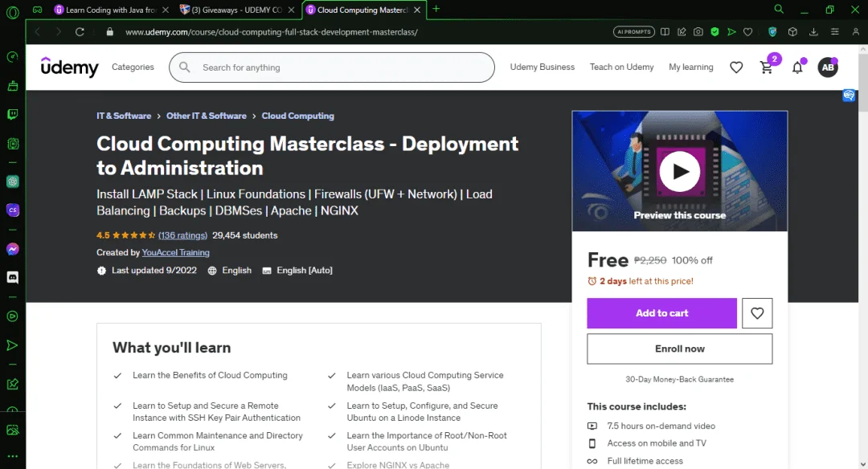This screenshot has height=469, width=868.
Task: Add course to wishlist heart button
Action: pyautogui.click(x=757, y=313)
